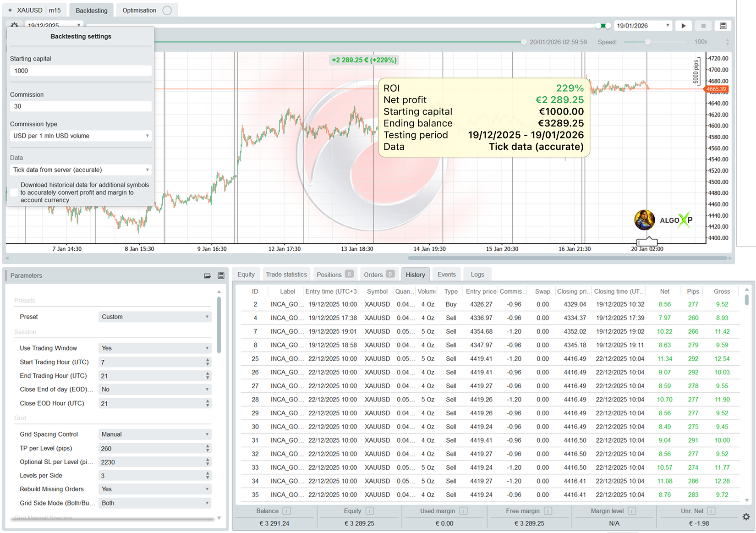Click the Net column header
This screenshot has width=756, height=533.
664,291
